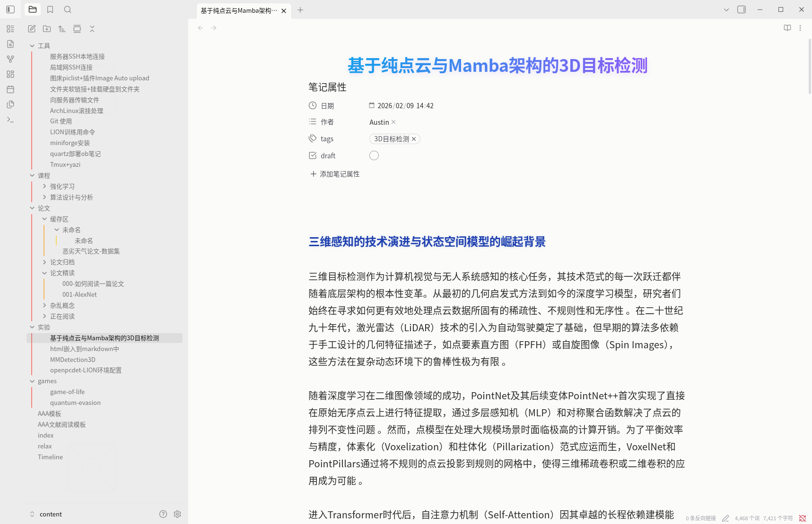Open the command palette terminal icon

pos(10,120)
